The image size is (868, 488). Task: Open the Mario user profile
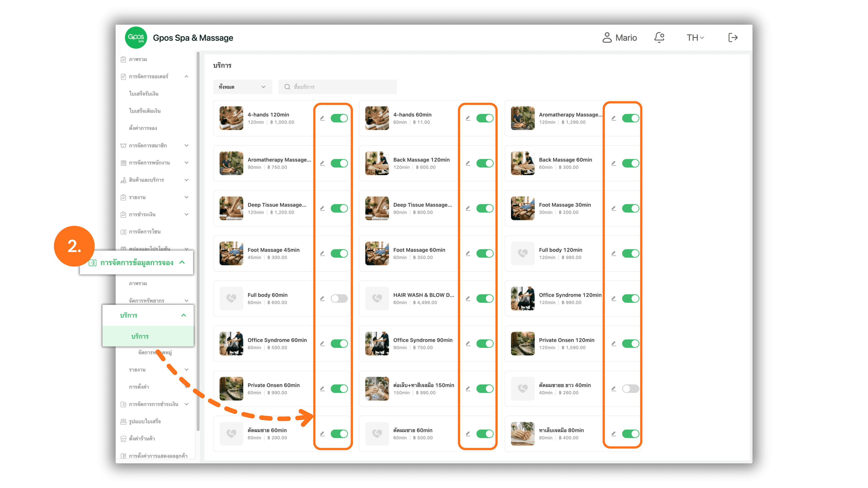click(x=619, y=37)
